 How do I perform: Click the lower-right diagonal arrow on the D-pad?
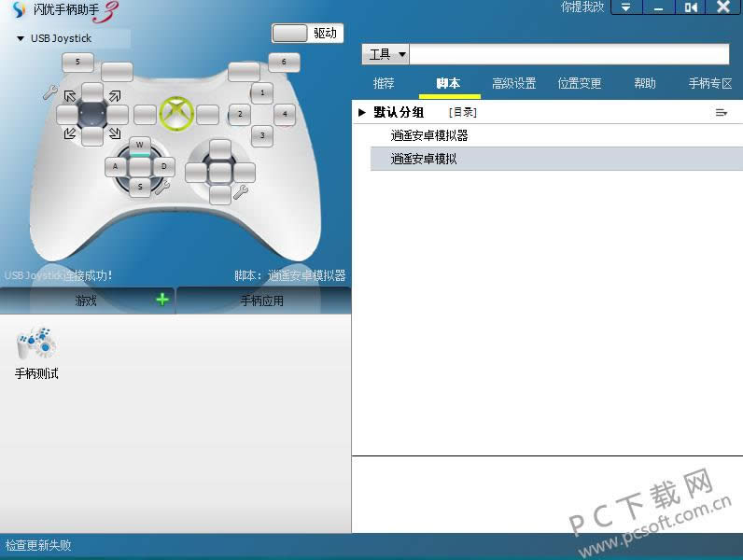114,133
